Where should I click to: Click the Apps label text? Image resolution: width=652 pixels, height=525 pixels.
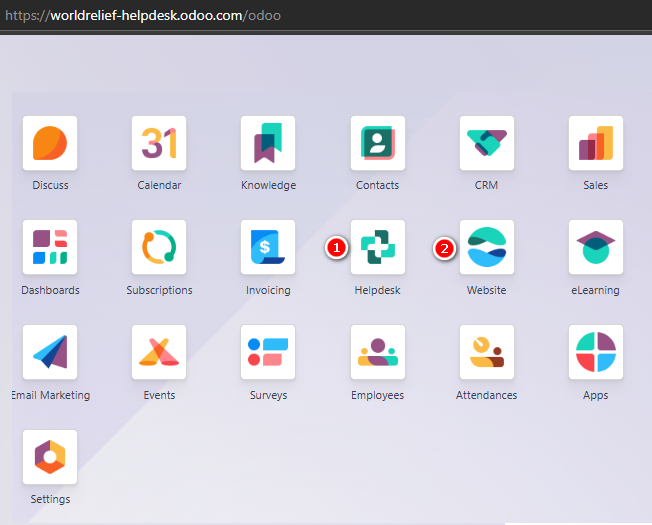click(x=595, y=395)
